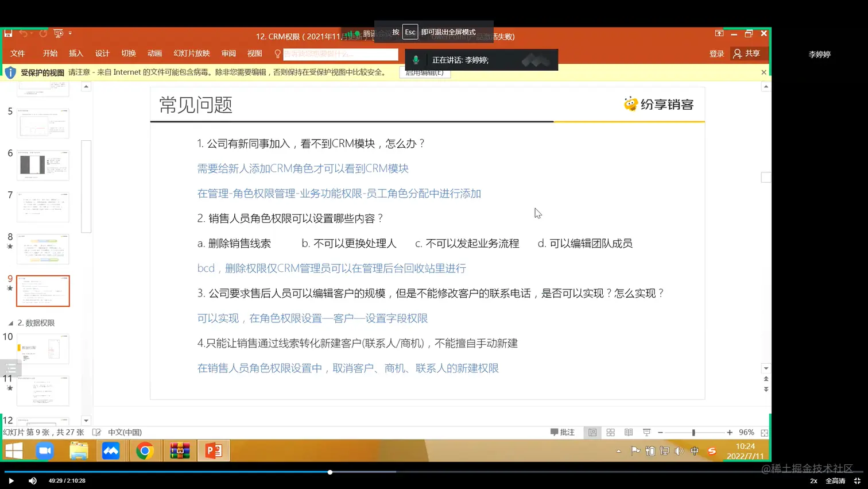
Task: Select the 动画 ribbon tab
Action: (154, 53)
